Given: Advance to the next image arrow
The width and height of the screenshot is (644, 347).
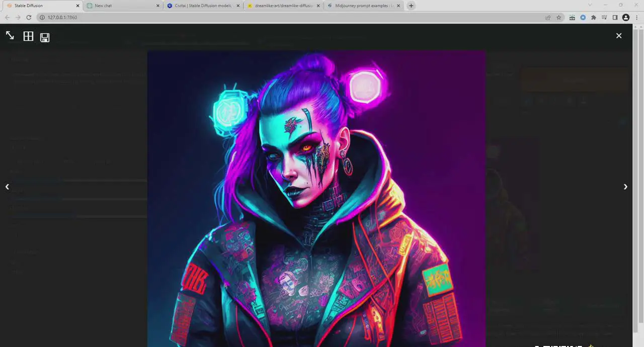Looking at the screenshot, I should pos(625,187).
